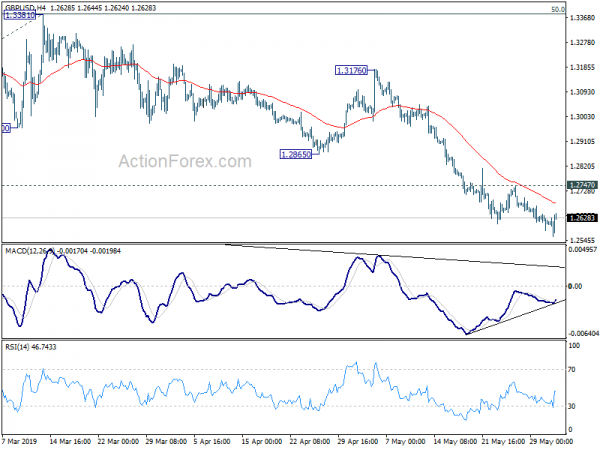
Task: Click the MACD axis value 0.004957
Action: pyautogui.click(x=583, y=249)
